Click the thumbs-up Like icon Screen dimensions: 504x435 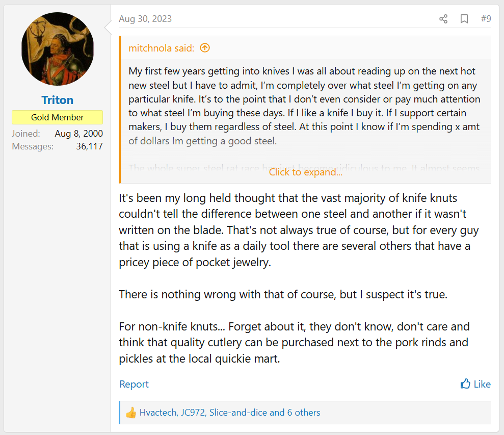[465, 384]
